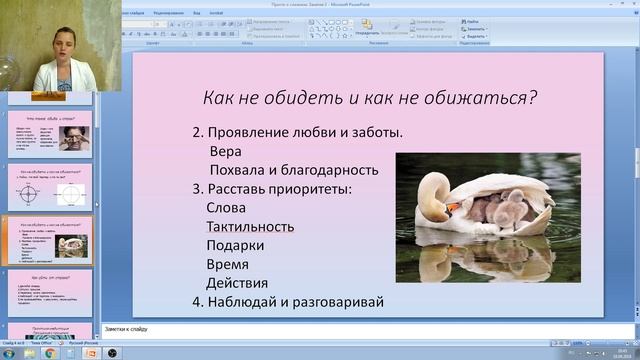
Task: Click the Экспресс-стили quick styles icon
Action: tap(394, 28)
